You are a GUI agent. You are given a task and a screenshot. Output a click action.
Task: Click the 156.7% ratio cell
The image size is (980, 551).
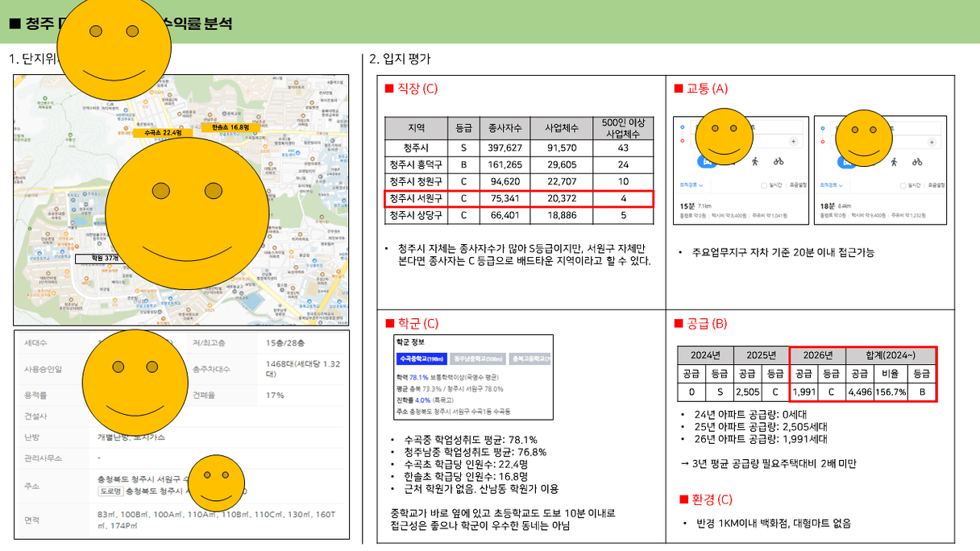click(890, 393)
